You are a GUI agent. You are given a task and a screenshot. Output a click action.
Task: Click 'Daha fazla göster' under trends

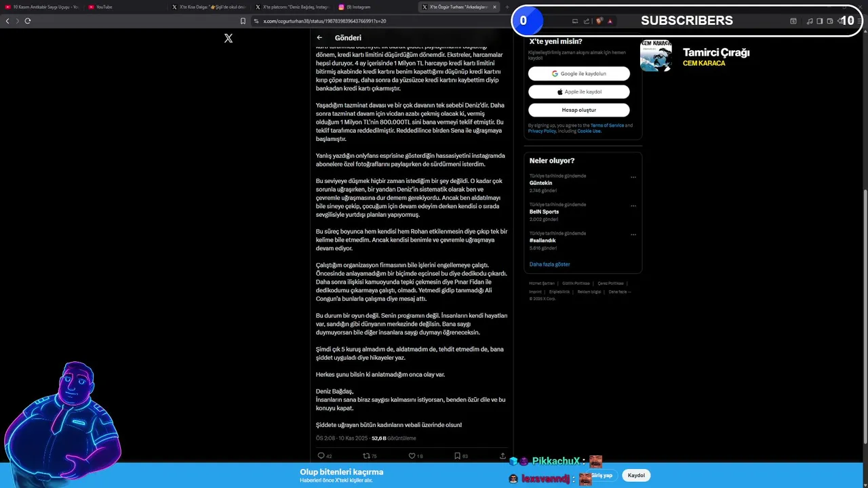click(x=549, y=264)
